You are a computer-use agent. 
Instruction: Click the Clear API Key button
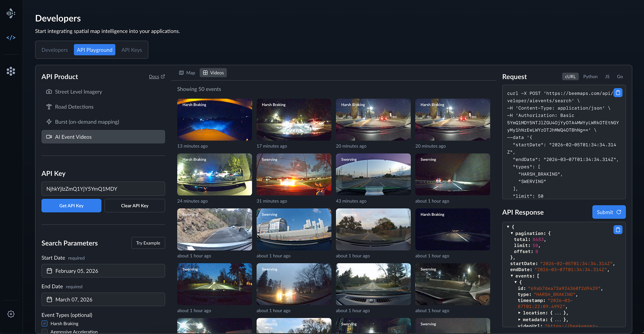[x=135, y=206]
